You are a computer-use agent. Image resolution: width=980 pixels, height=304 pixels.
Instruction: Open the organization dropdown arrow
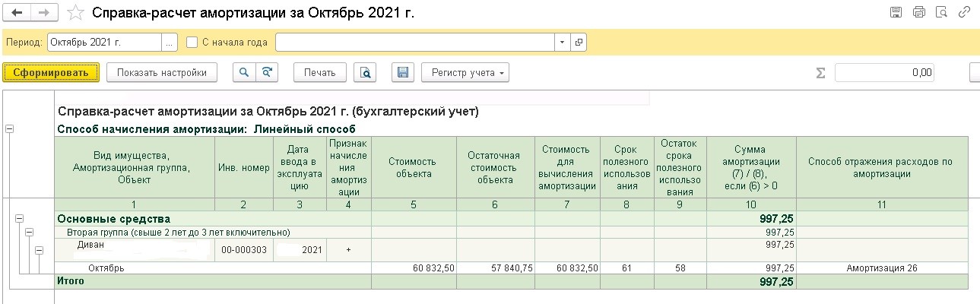point(562,42)
